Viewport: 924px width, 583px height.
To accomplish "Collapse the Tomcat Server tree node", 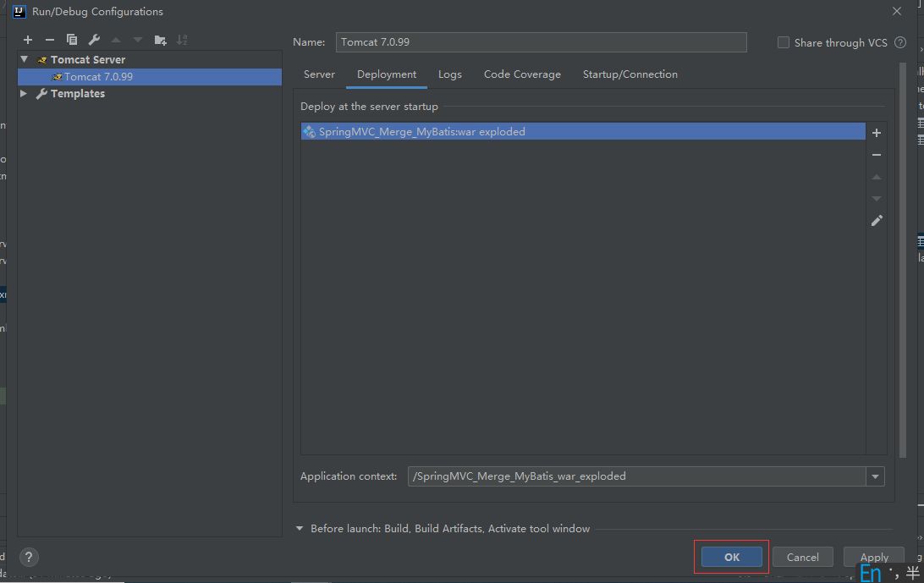I will pyautogui.click(x=25, y=59).
